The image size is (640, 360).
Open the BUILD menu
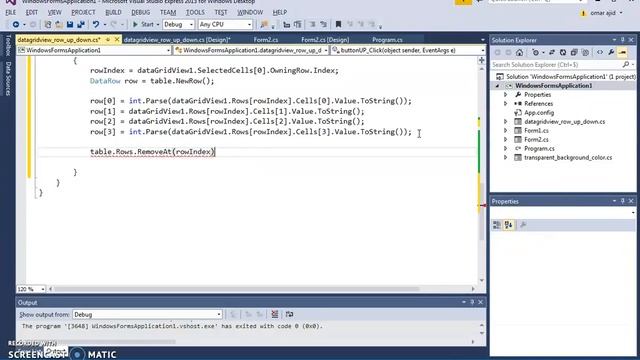(x=113, y=13)
